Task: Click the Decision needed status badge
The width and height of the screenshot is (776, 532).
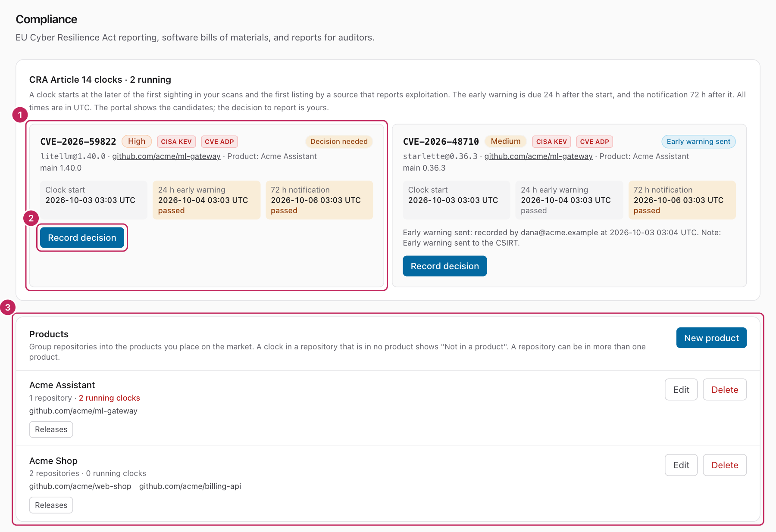Action: pos(339,142)
